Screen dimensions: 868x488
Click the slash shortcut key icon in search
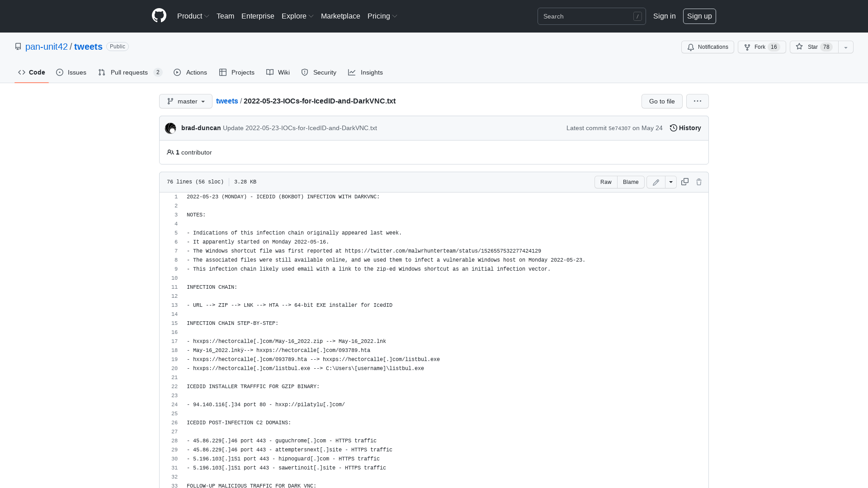pyautogui.click(x=637, y=16)
